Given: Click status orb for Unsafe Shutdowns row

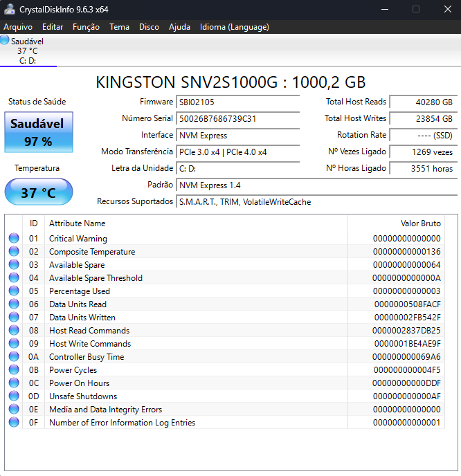Looking at the screenshot, I should pyautogui.click(x=14, y=396).
